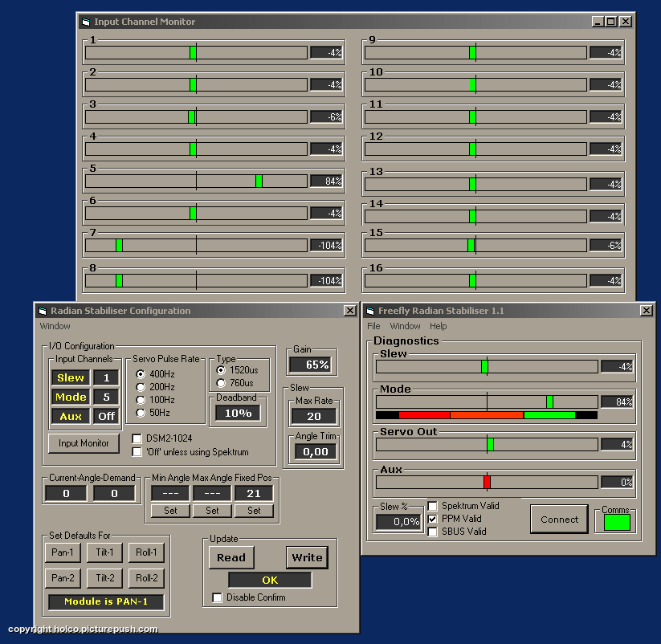
Task: Click the Roll-1 defaults button
Action: point(146,552)
